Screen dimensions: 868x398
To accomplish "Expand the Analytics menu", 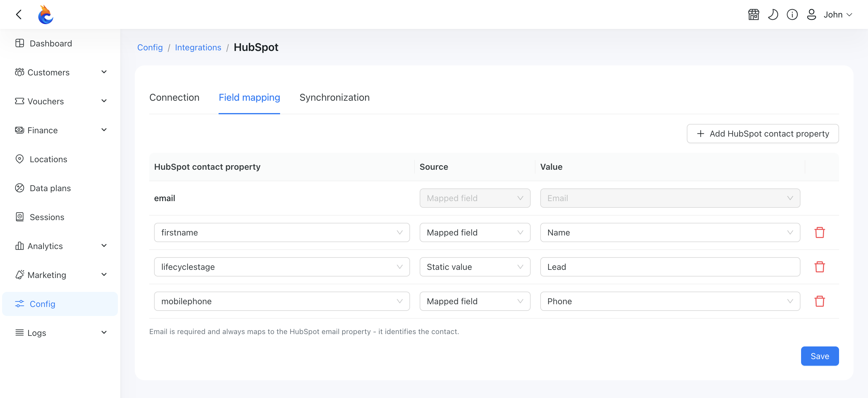I will pyautogui.click(x=60, y=246).
